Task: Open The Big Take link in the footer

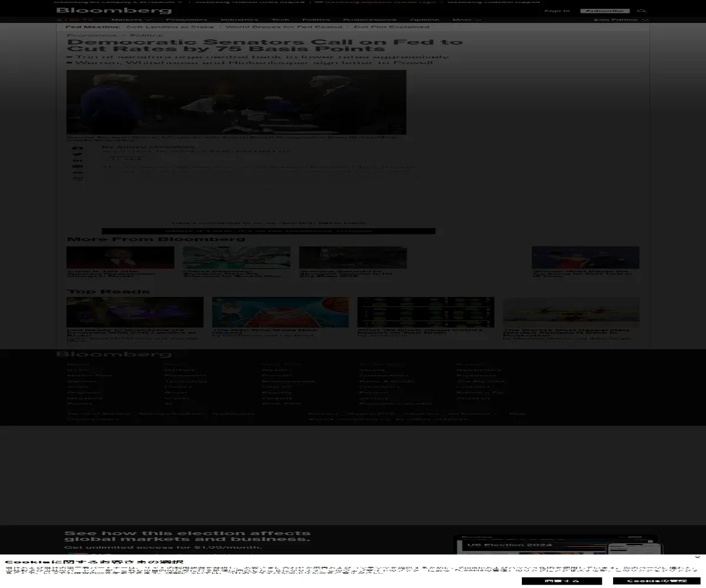Action: point(481,381)
